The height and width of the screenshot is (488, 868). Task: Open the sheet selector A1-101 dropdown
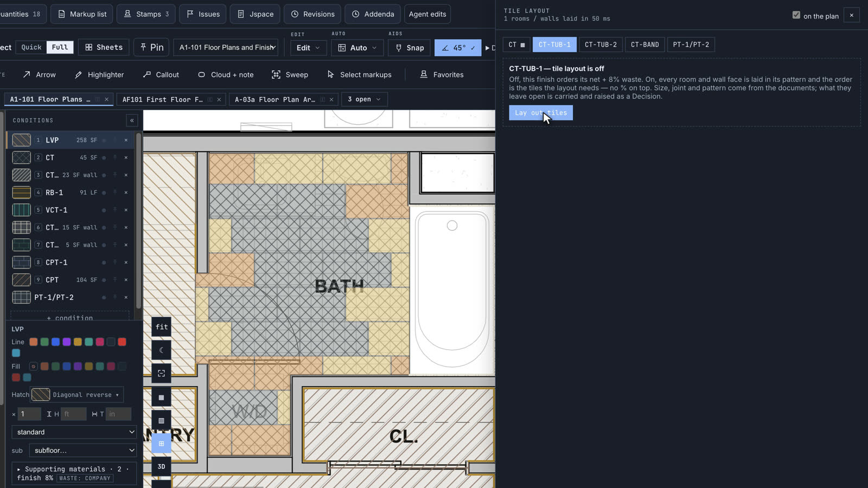(x=226, y=48)
